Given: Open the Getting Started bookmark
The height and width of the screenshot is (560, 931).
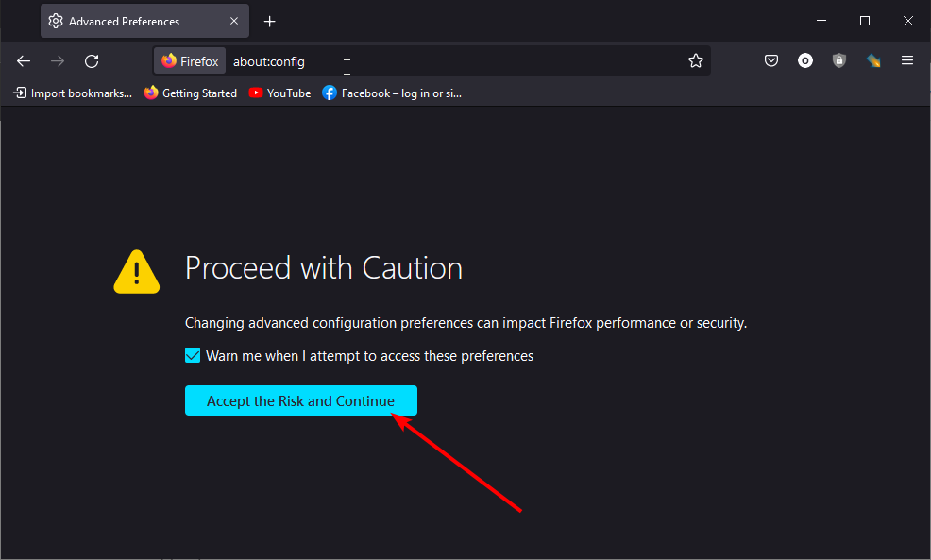Looking at the screenshot, I should coord(191,93).
